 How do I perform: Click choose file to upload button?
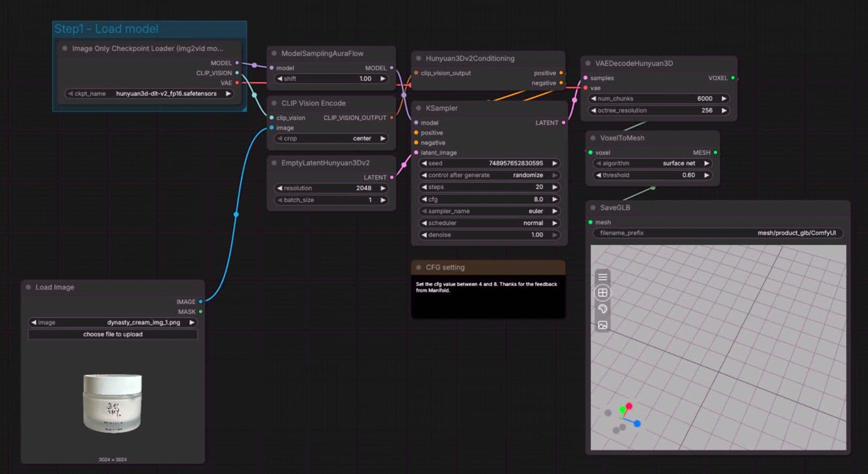(113, 334)
